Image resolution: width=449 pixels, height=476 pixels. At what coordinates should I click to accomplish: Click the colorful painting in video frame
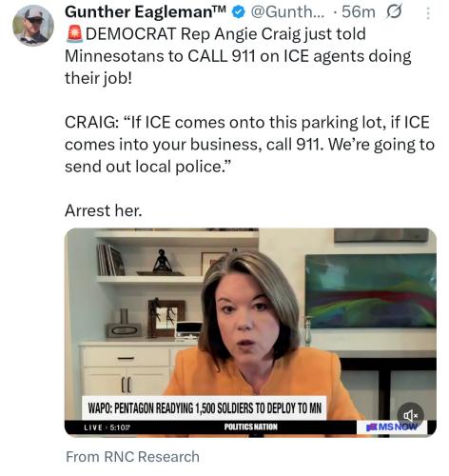[x=370, y=290]
